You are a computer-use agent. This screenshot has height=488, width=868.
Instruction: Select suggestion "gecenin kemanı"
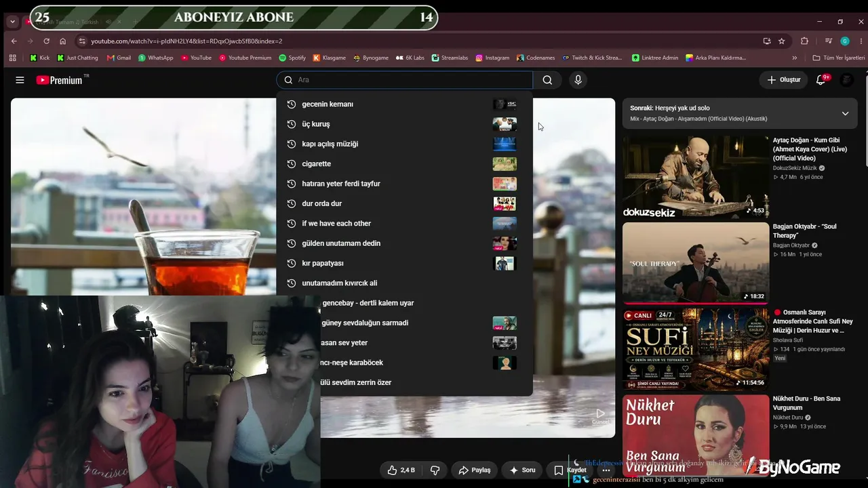[404, 104]
